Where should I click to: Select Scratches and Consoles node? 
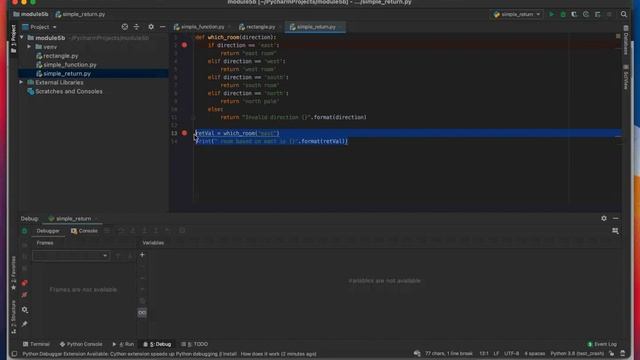click(69, 91)
